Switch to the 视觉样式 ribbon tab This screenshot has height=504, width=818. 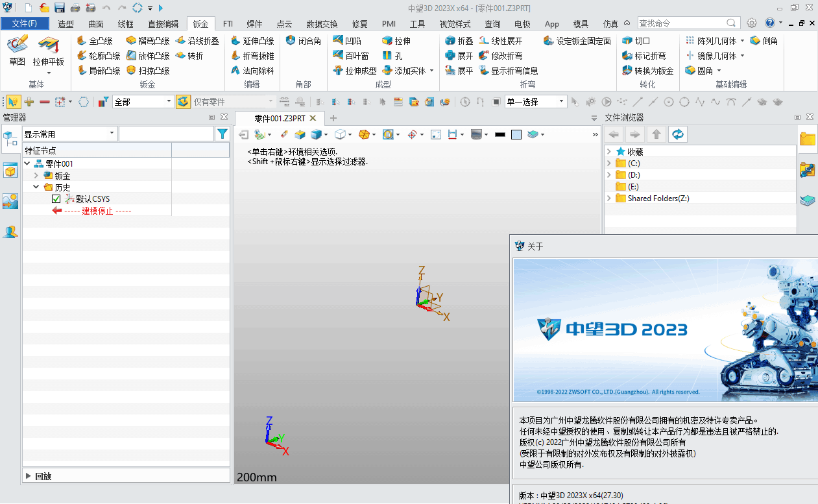455,24
